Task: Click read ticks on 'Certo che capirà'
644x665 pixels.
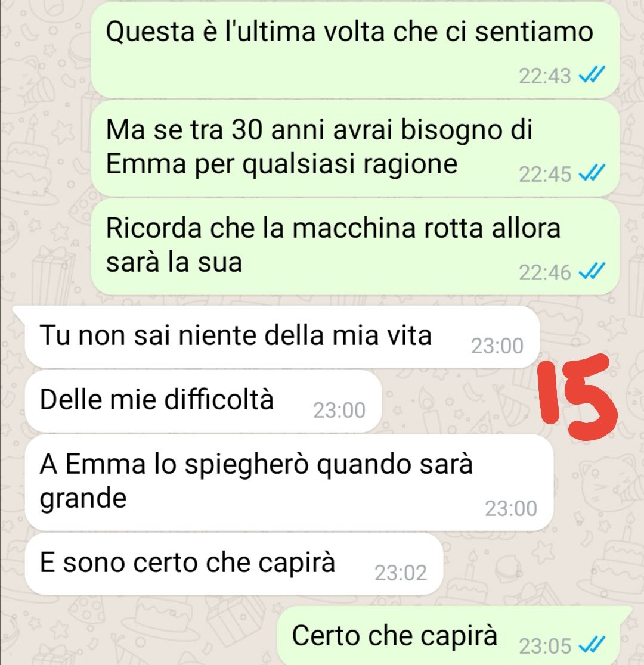Action: [592, 645]
